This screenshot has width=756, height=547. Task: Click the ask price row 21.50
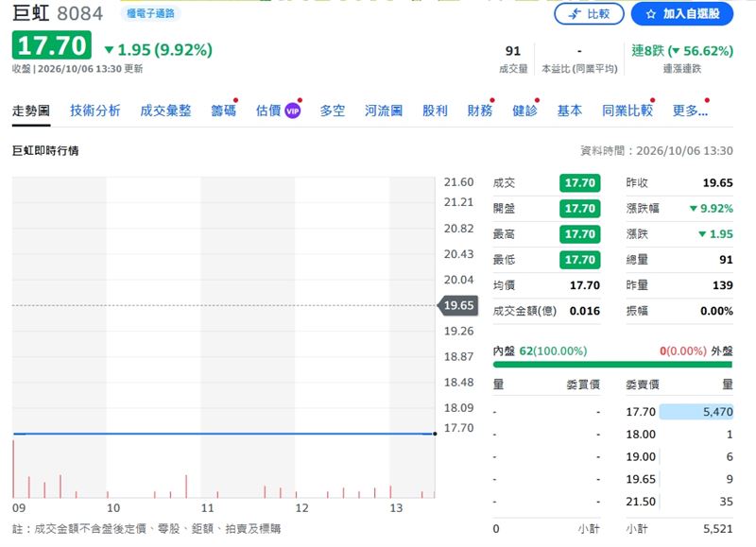point(679,502)
